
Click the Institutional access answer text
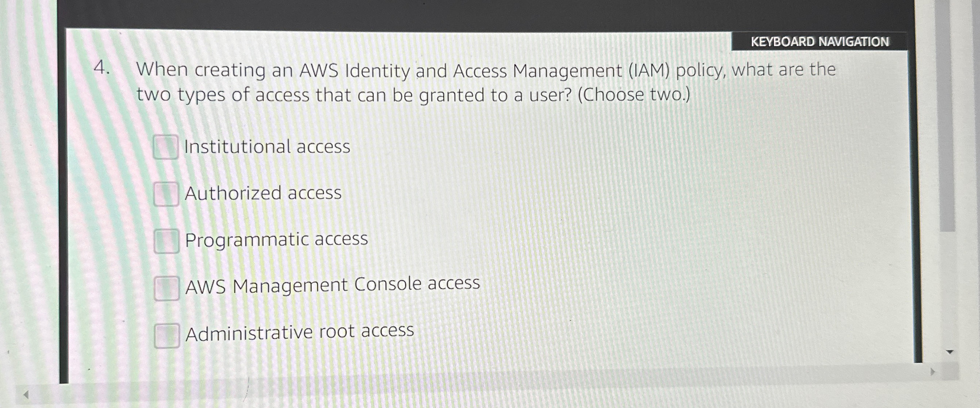point(266,146)
